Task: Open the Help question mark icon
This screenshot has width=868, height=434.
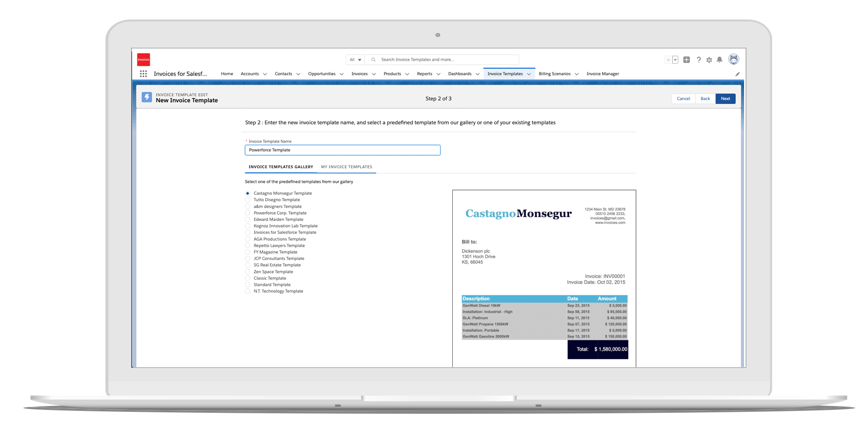Action: pos(698,60)
